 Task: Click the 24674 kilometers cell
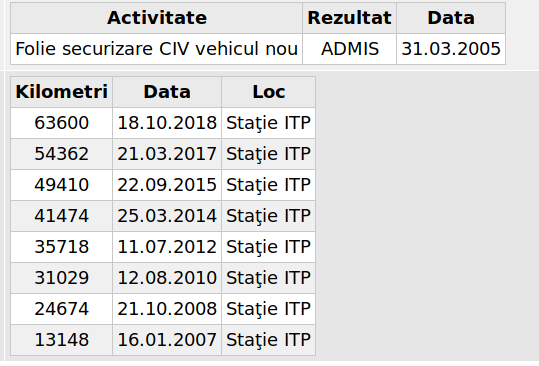click(62, 309)
